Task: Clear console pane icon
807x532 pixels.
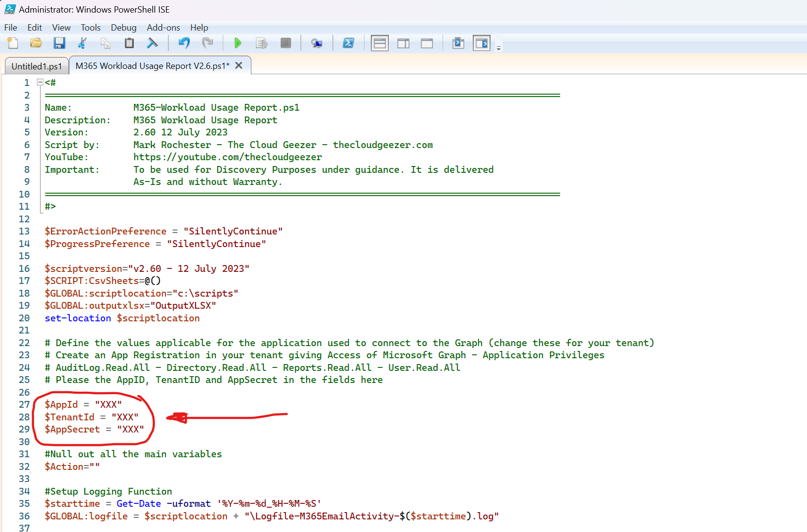Action: pos(152,43)
